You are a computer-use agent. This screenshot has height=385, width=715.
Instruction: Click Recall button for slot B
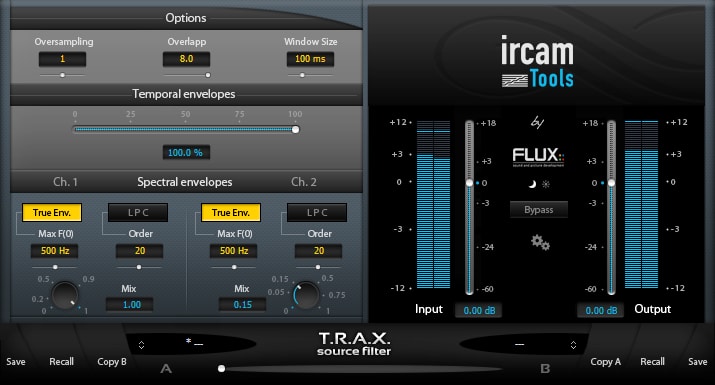click(x=653, y=362)
